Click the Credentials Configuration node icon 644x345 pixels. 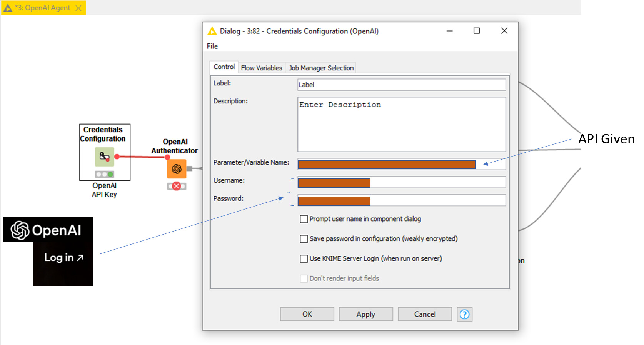coord(104,157)
